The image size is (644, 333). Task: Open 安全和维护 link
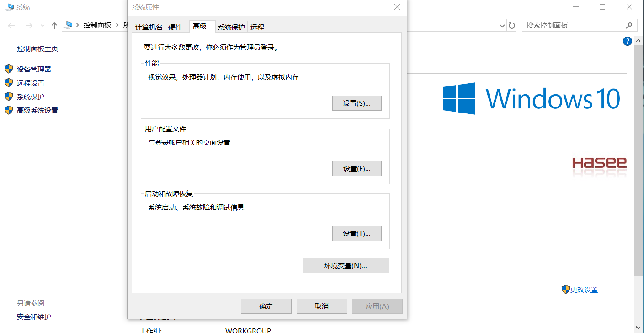click(x=34, y=317)
